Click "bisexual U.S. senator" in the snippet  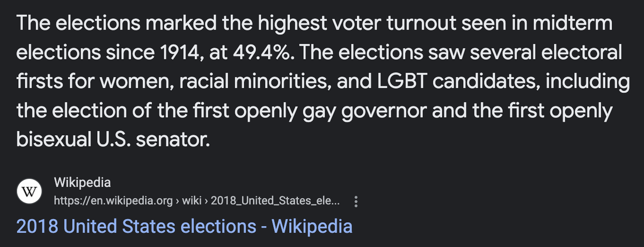tap(112, 141)
